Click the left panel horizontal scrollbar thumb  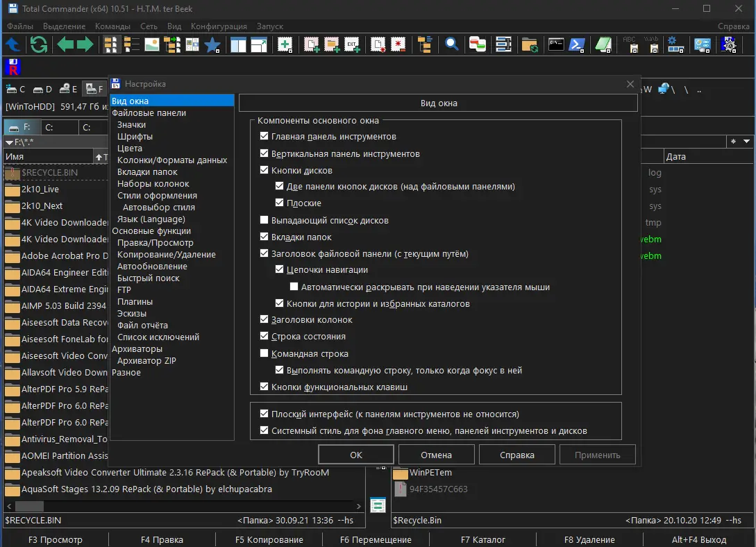pyautogui.click(x=29, y=506)
